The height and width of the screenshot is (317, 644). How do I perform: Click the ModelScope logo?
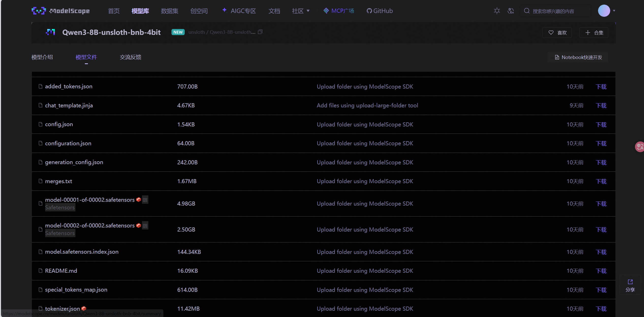point(60,11)
